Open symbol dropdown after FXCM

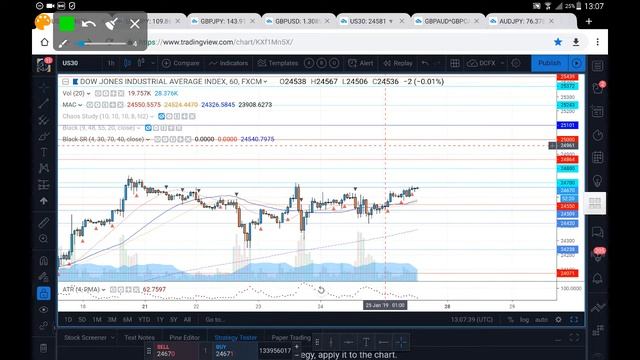click(265, 82)
